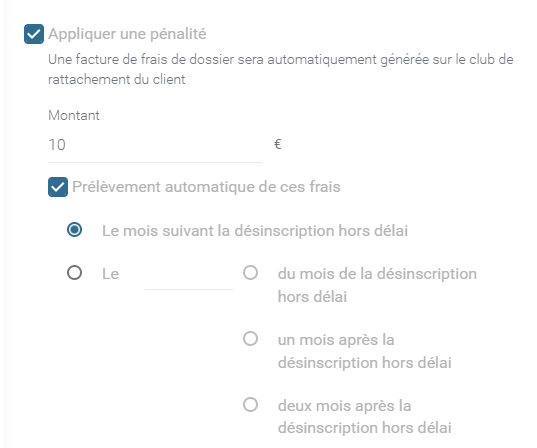Disable Prélèvement automatique de ces frais checkbox
Screen dimensions: 537x448
(58, 187)
